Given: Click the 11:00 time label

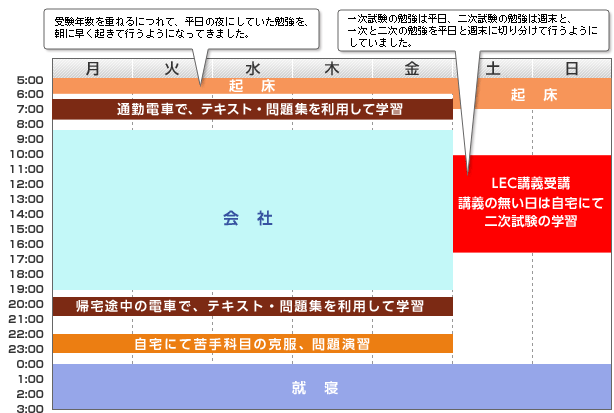Looking at the screenshot, I should pos(27,170).
